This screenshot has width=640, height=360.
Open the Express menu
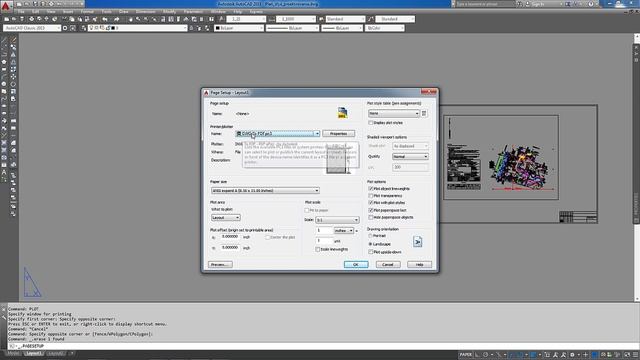(256, 12)
